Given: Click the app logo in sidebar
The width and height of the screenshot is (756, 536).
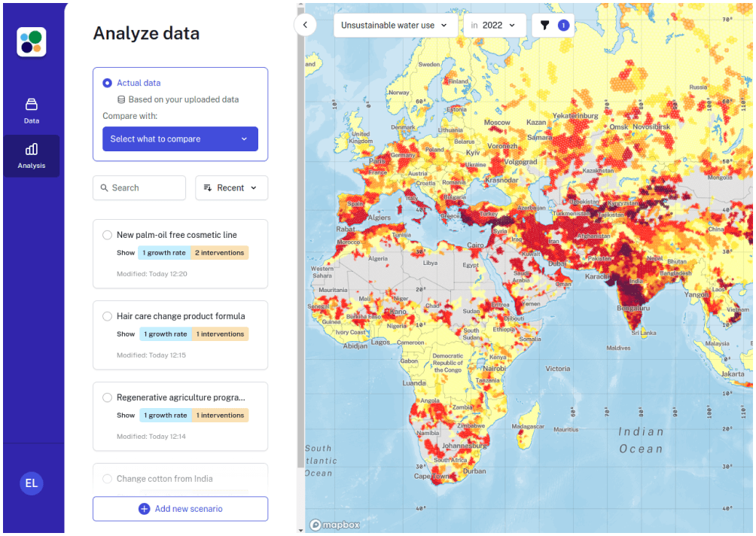Looking at the screenshot, I should tap(32, 42).
